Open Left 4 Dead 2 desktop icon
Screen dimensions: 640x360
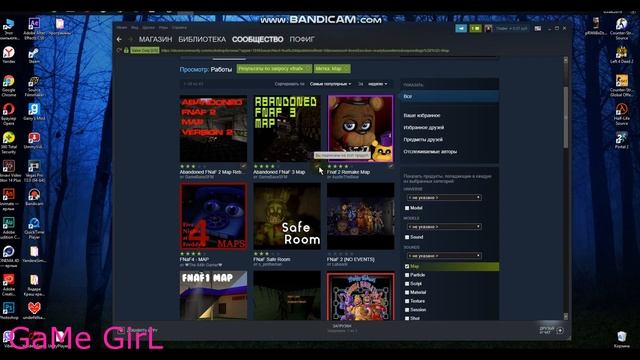(621, 55)
